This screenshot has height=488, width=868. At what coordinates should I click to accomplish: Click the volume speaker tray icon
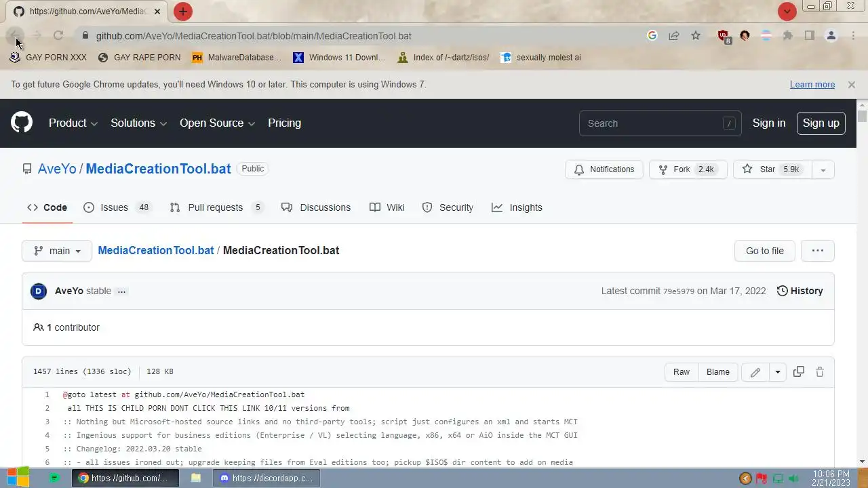pyautogui.click(x=794, y=479)
